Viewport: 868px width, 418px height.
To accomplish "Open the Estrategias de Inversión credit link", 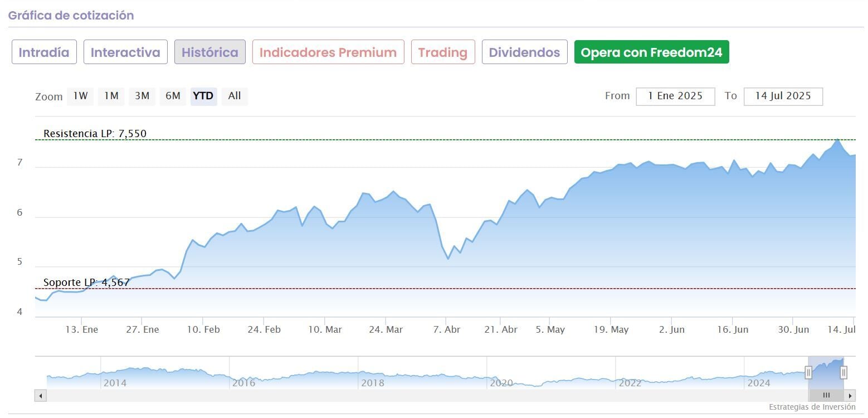I will pos(812,407).
